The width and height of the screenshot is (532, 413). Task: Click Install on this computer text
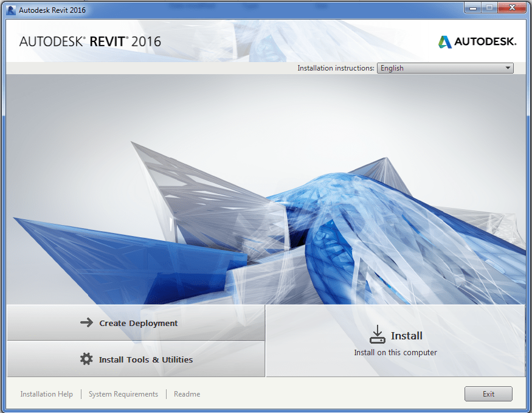tap(395, 352)
